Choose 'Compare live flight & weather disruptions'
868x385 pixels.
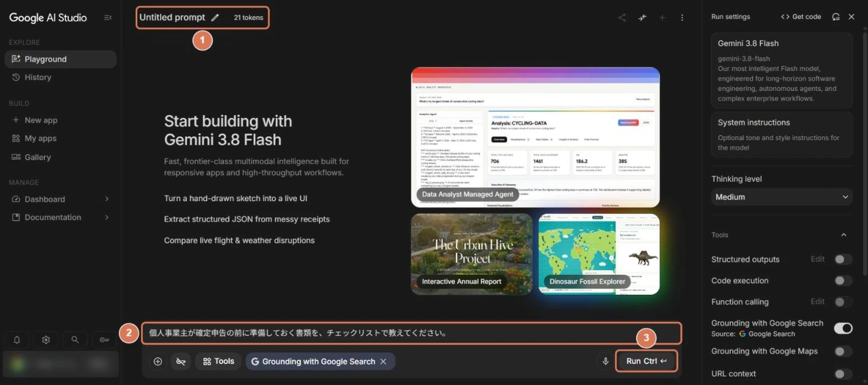click(x=239, y=240)
